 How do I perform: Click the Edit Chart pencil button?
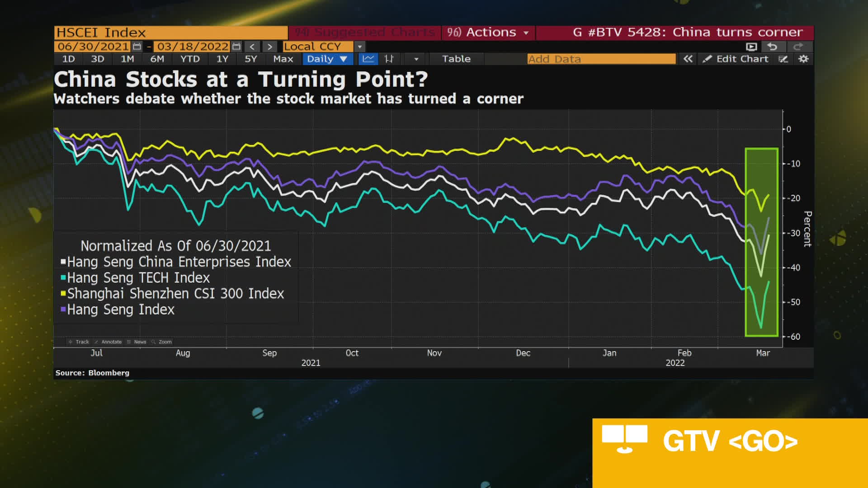(736, 59)
